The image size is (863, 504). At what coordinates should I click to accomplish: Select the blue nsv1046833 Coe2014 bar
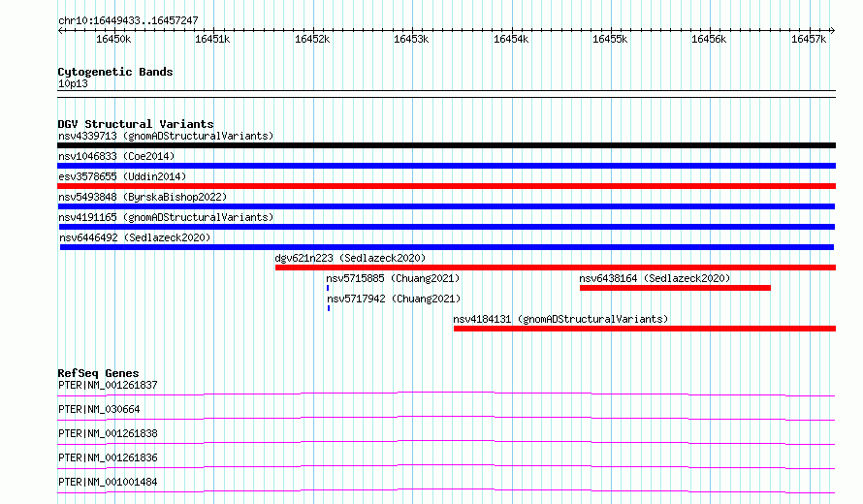click(x=446, y=166)
